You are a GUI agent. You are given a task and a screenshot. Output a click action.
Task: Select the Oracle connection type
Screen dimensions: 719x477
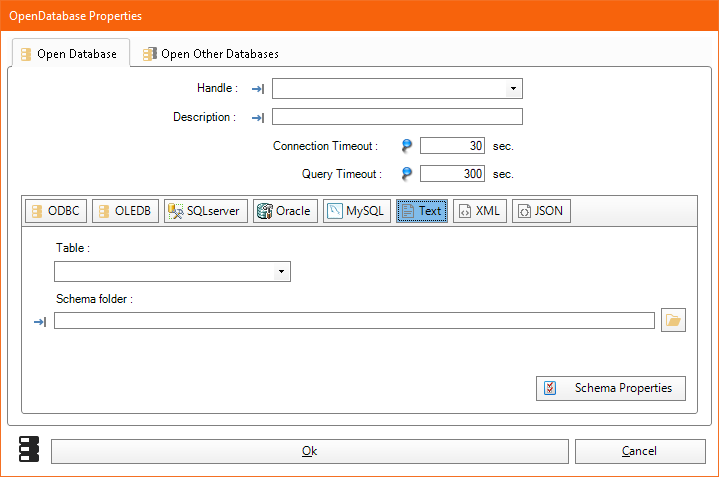[x=285, y=211]
